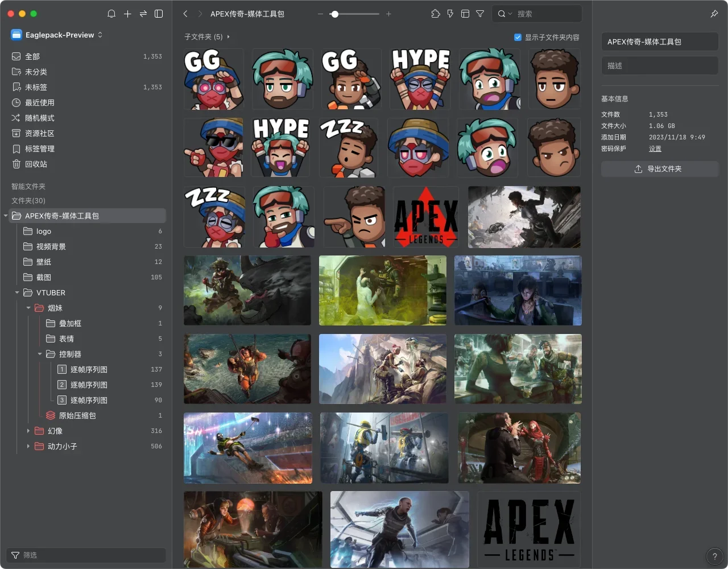
Task: Click the lightning action icon in toolbar
Action: (450, 14)
